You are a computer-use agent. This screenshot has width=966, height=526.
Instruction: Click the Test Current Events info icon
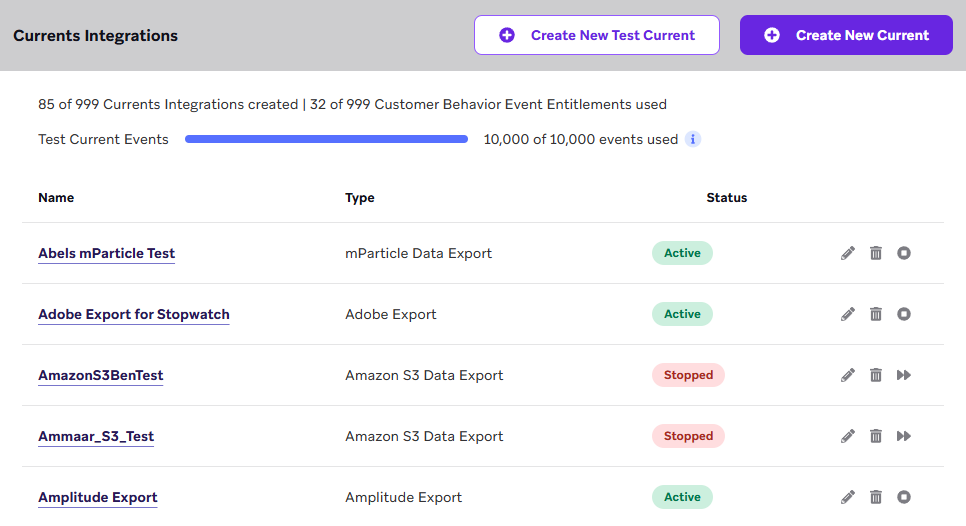tap(693, 139)
